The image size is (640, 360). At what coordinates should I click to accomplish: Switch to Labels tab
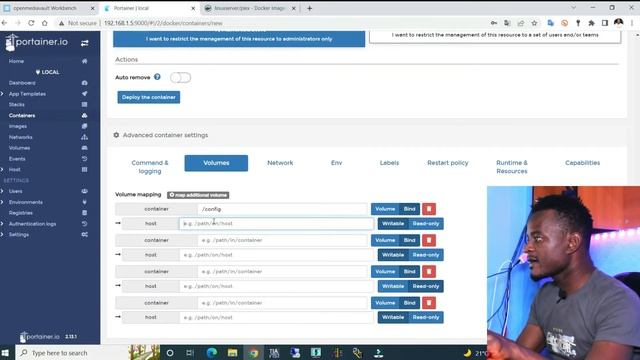(389, 163)
